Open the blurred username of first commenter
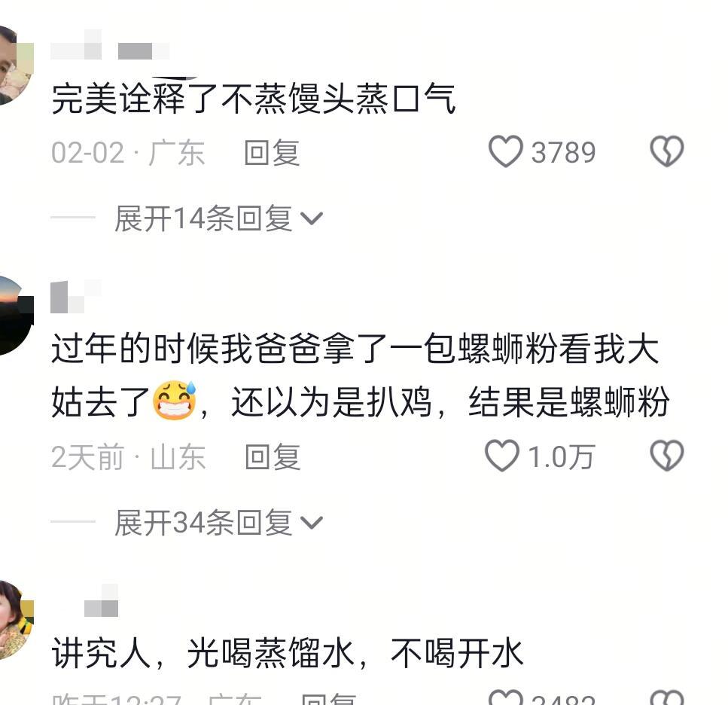The height and width of the screenshot is (705, 728). pos(110,45)
